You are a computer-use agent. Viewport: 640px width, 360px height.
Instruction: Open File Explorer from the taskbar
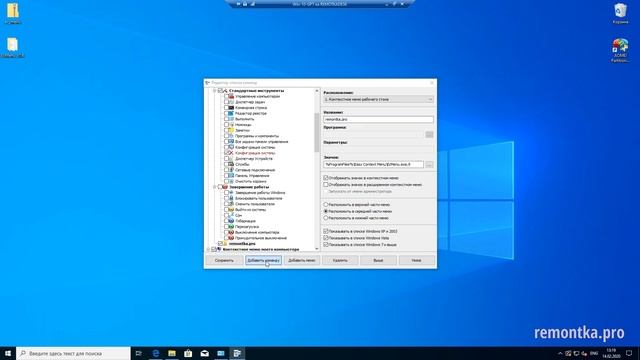[172, 353]
